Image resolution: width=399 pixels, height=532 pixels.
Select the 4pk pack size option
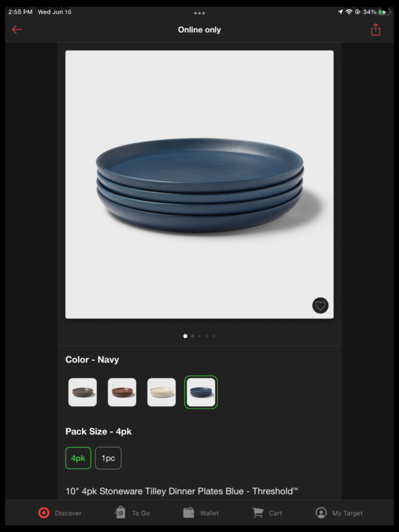tap(78, 458)
